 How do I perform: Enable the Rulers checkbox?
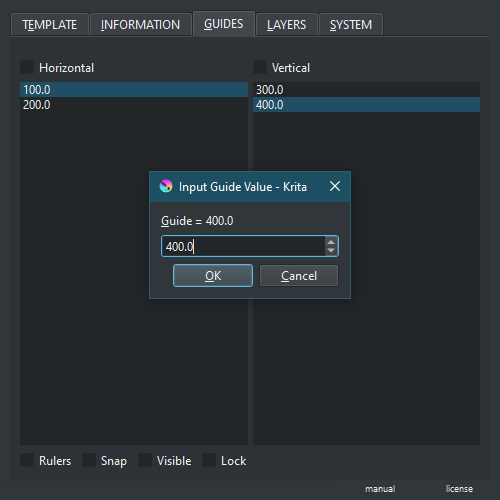[27, 460]
